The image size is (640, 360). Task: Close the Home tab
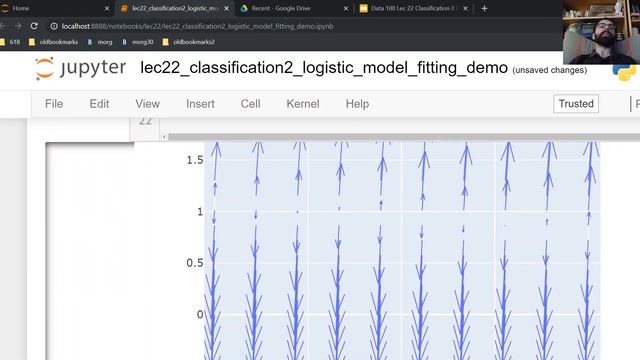pos(107,8)
